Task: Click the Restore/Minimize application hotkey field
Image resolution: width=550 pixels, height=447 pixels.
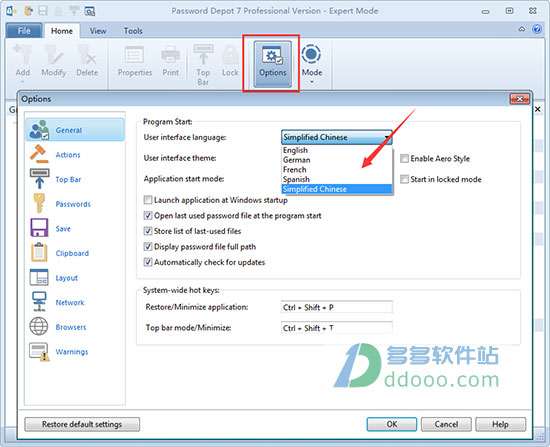Action: click(x=337, y=307)
